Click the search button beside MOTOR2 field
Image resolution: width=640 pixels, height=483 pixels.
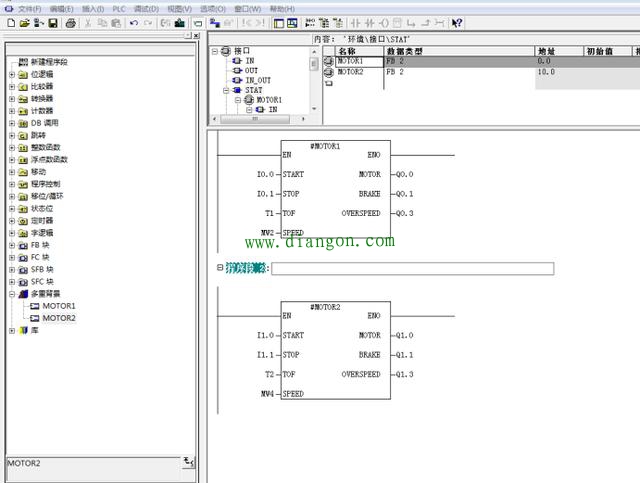(x=189, y=462)
